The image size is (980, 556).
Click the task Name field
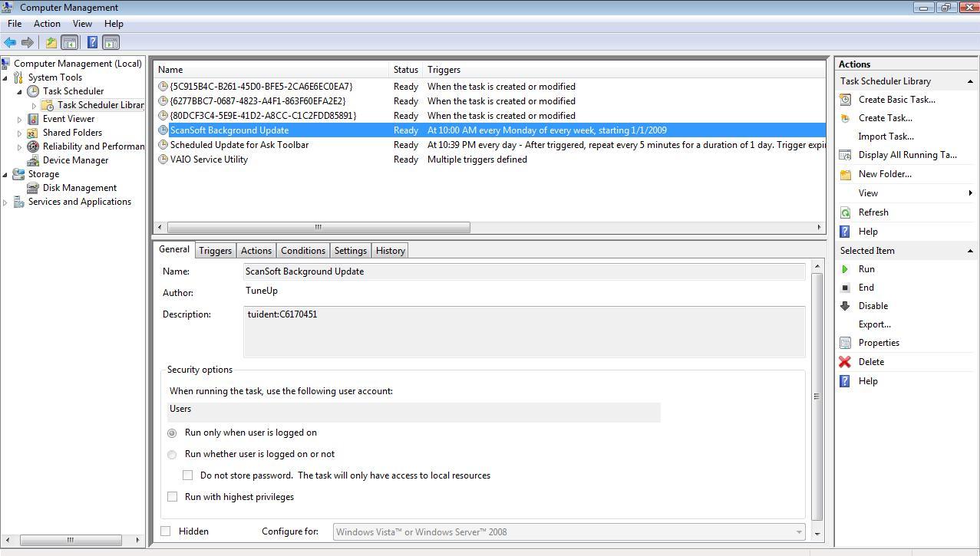[x=524, y=271]
